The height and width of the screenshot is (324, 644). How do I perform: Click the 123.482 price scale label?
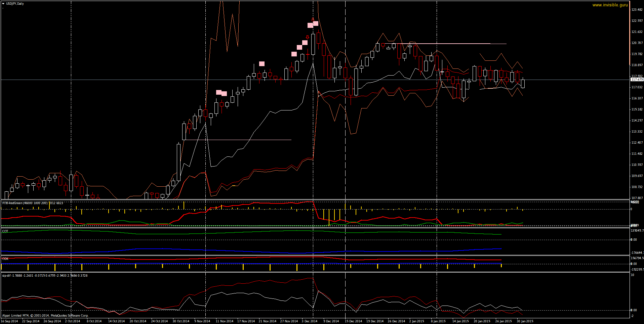coord(637,9)
